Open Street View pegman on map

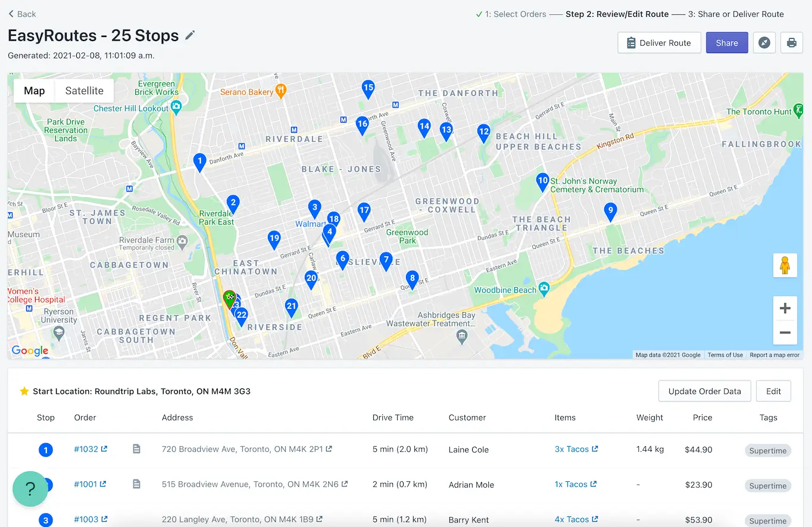785,265
